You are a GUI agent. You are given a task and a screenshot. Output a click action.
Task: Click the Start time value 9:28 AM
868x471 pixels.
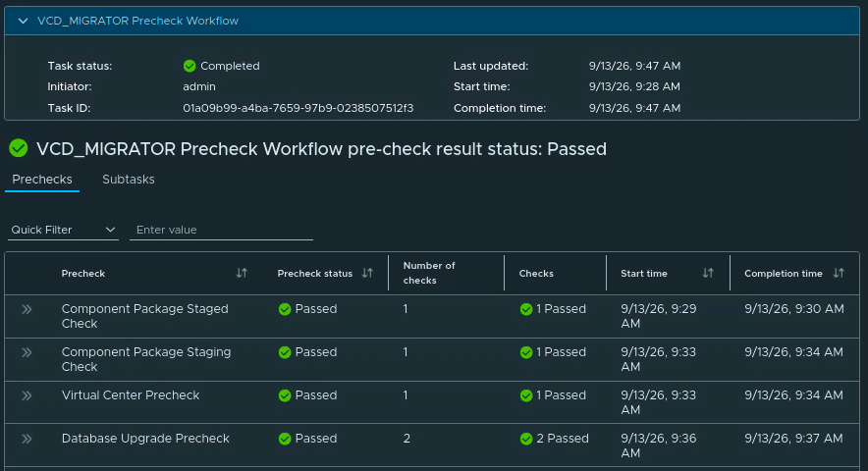coord(634,87)
